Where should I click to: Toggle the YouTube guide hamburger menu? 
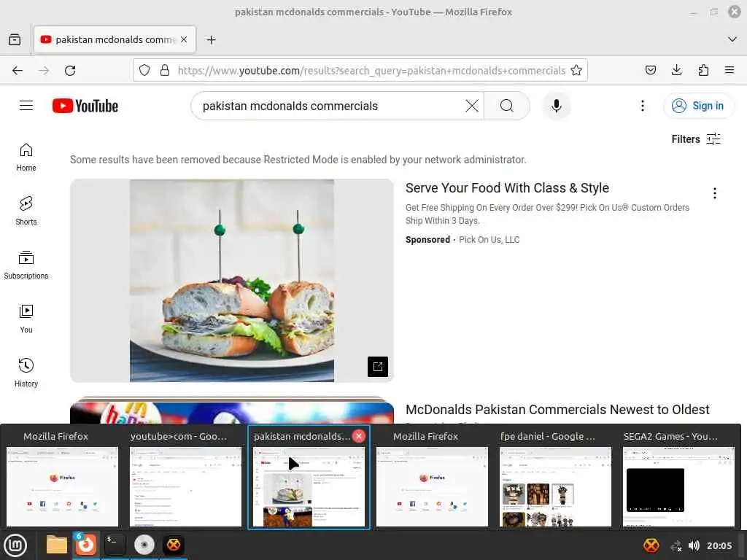pos(26,106)
